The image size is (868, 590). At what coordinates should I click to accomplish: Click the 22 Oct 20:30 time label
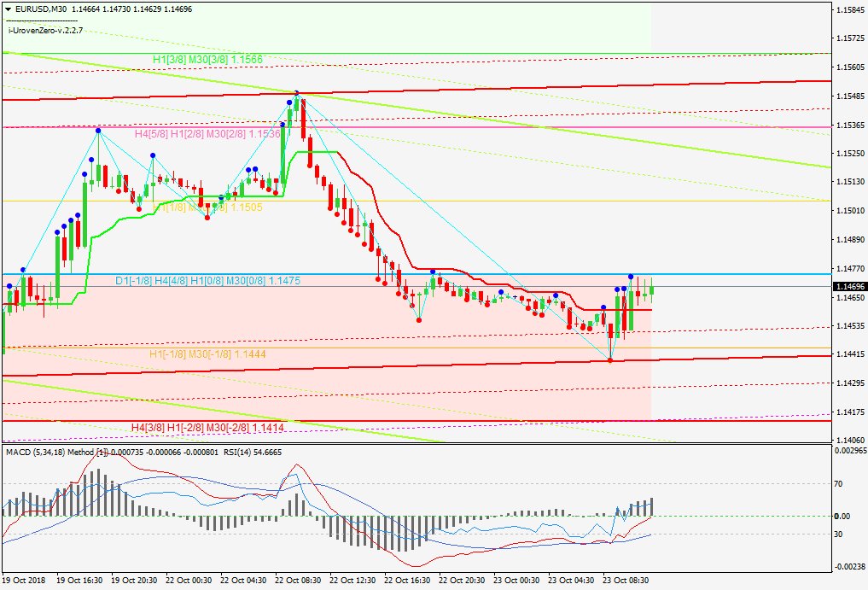[462, 581]
